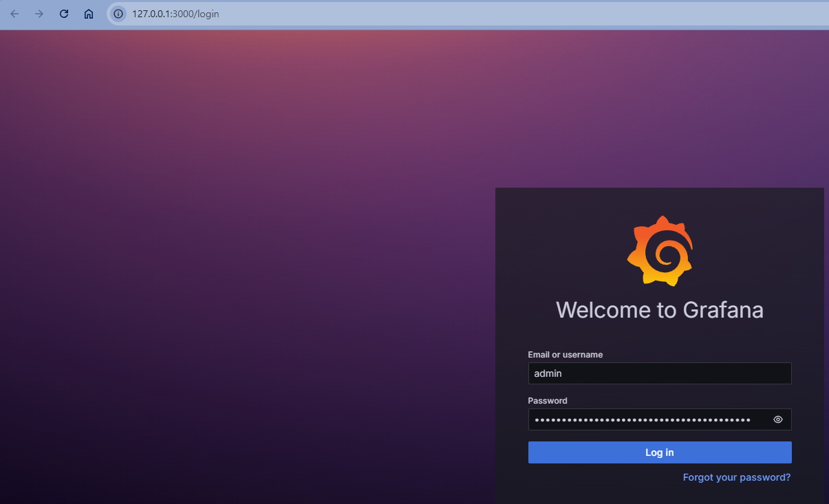Focus the Password input field
Viewport: 829px width, 504px height.
(x=647, y=419)
